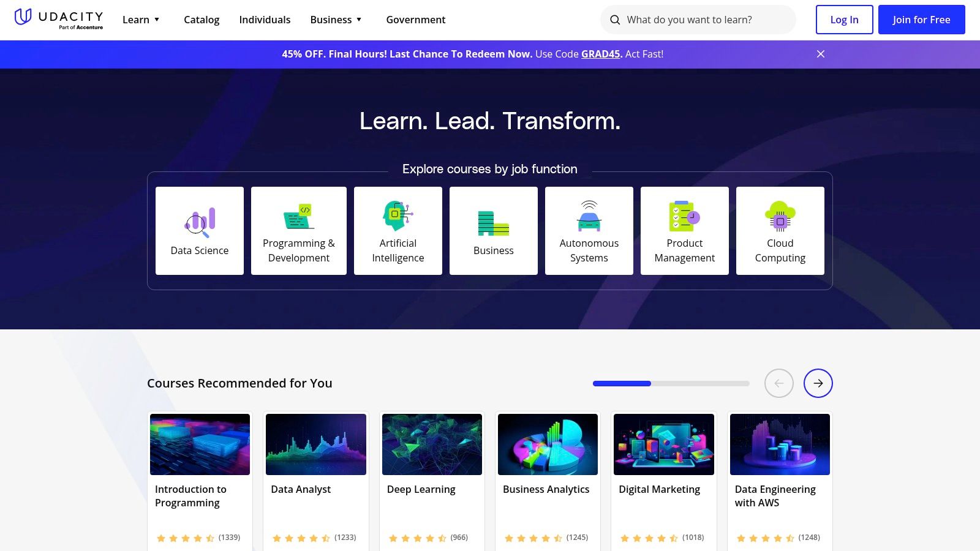The height and width of the screenshot is (551, 980).
Task: Click the previous courses arrow button
Action: click(x=779, y=383)
